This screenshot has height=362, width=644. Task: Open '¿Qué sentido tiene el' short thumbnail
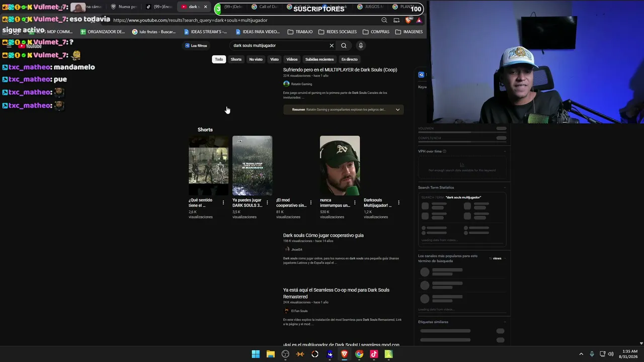point(208,165)
